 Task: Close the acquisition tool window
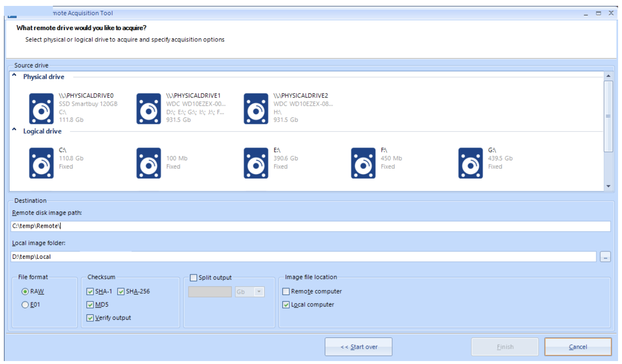pyautogui.click(x=611, y=13)
